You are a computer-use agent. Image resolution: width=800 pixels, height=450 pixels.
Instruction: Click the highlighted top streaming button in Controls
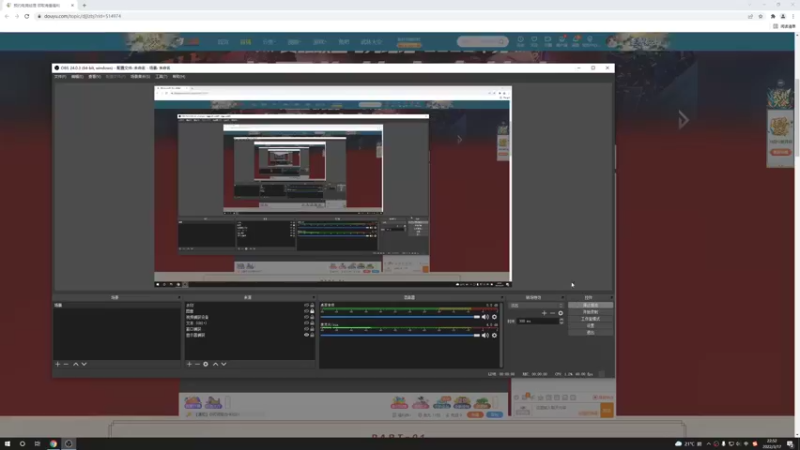pyautogui.click(x=590, y=305)
